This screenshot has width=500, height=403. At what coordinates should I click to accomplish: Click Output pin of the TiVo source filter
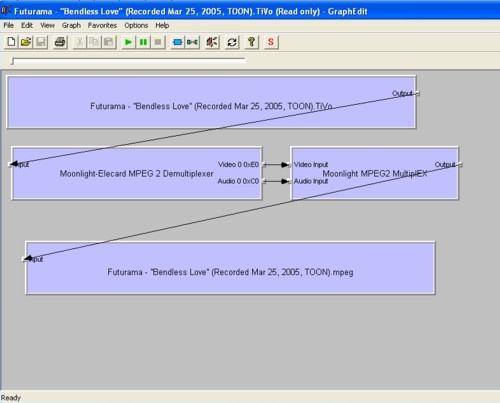418,94
